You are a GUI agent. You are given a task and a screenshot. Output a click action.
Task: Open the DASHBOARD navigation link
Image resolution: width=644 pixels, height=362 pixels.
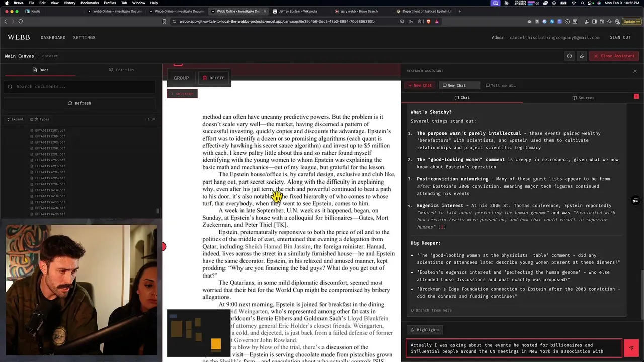(53, 38)
